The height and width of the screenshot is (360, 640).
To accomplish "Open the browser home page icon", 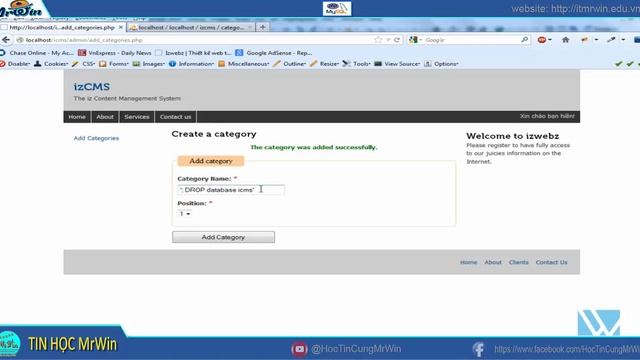I will 565,40.
